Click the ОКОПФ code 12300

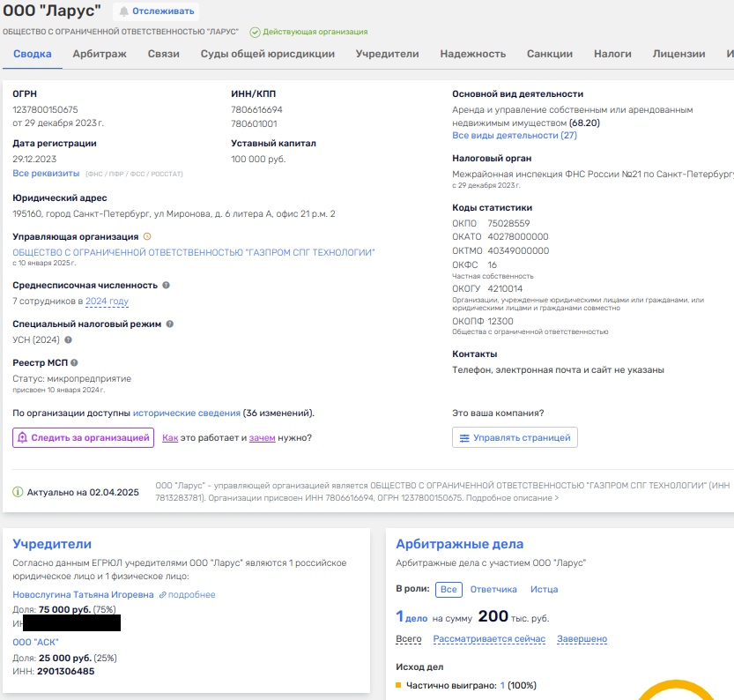(500, 322)
